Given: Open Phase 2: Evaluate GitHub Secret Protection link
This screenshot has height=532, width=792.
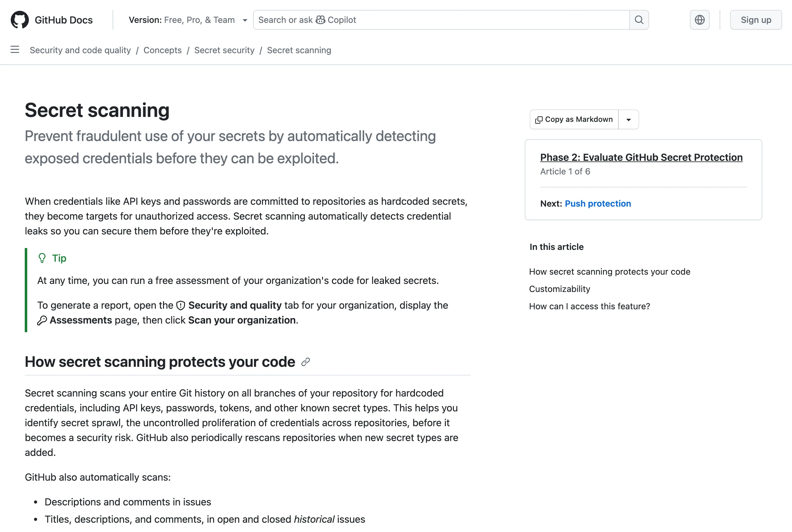Looking at the screenshot, I should pyautogui.click(x=641, y=157).
